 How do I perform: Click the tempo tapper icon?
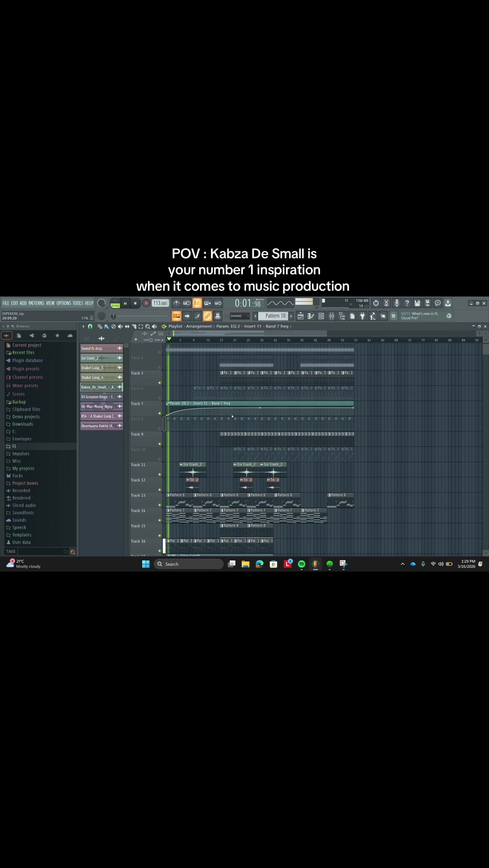click(x=373, y=316)
